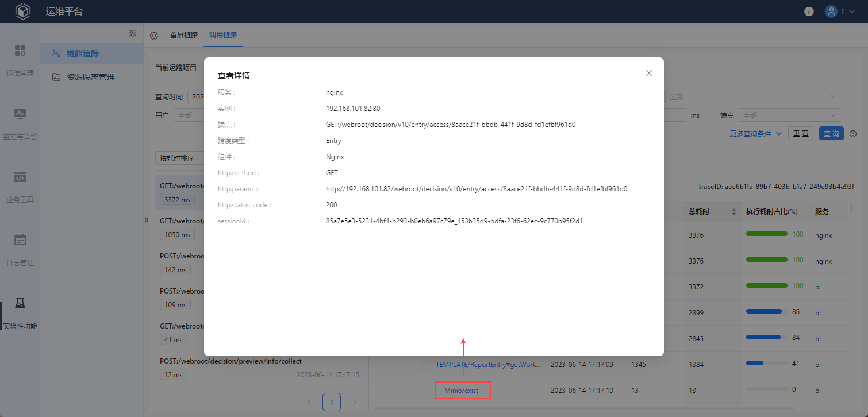This screenshot has width=868, height=417.
Task: Click the 执行耗时占比(%) column header
Action: click(772, 212)
